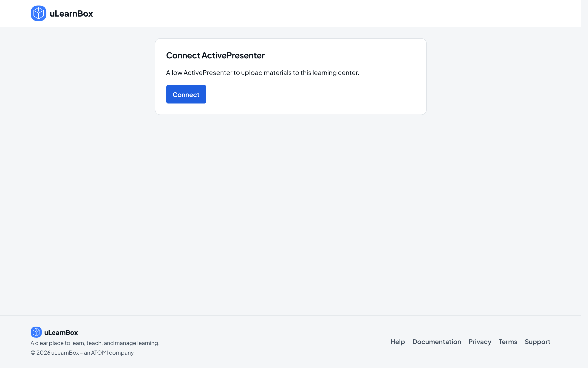The height and width of the screenshot is (368, 588).
Task: Click the '© 2026 uLearnBox' copyright line
Action: tap(82, 353)
